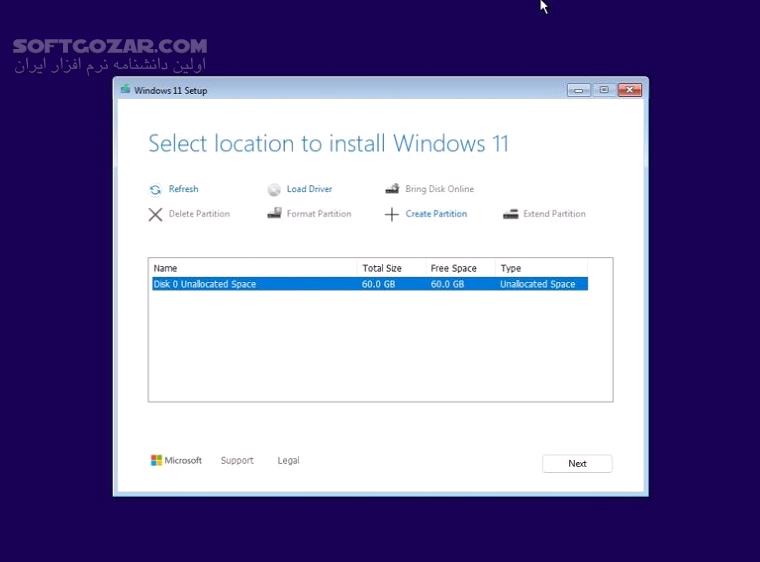
Task: Select the Disk 0 Unallocated Space row
Action: pos(370,284)
